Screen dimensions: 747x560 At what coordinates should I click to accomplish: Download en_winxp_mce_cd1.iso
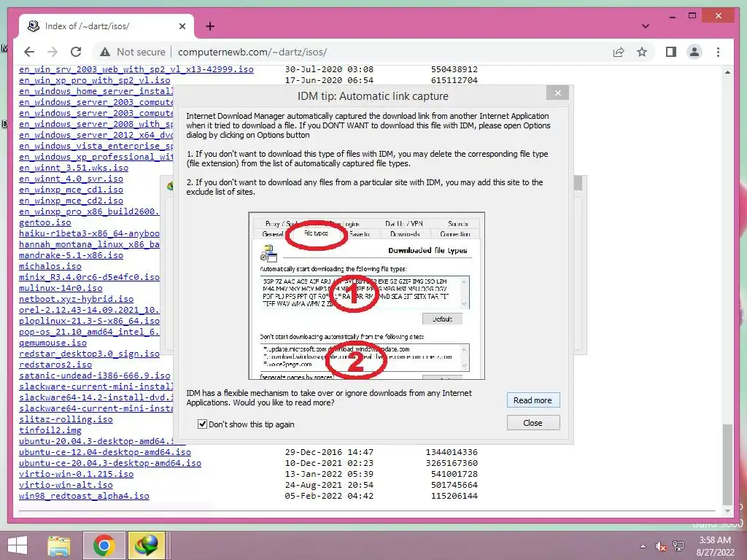click(71, 190)
